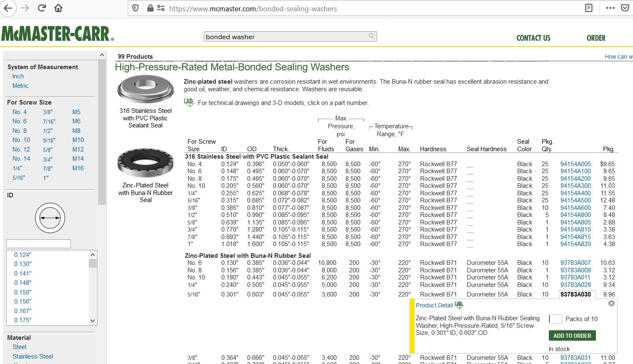Click the search magnifier icon
Image resolution: width=633 pixels, height=364 pixels.
(371, 36)
